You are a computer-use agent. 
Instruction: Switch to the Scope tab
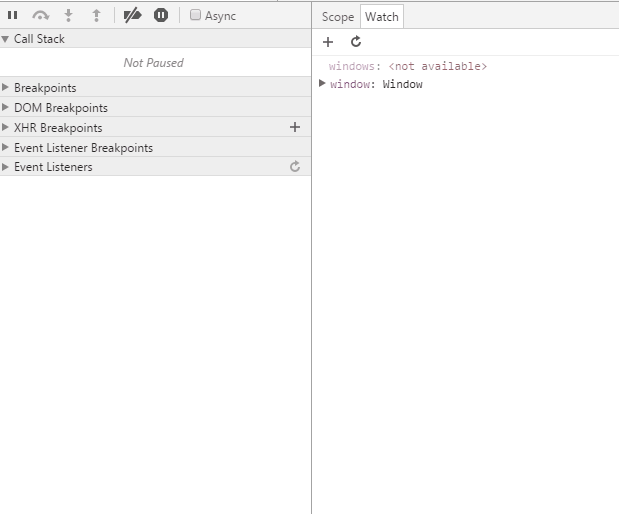pos(338,17)
